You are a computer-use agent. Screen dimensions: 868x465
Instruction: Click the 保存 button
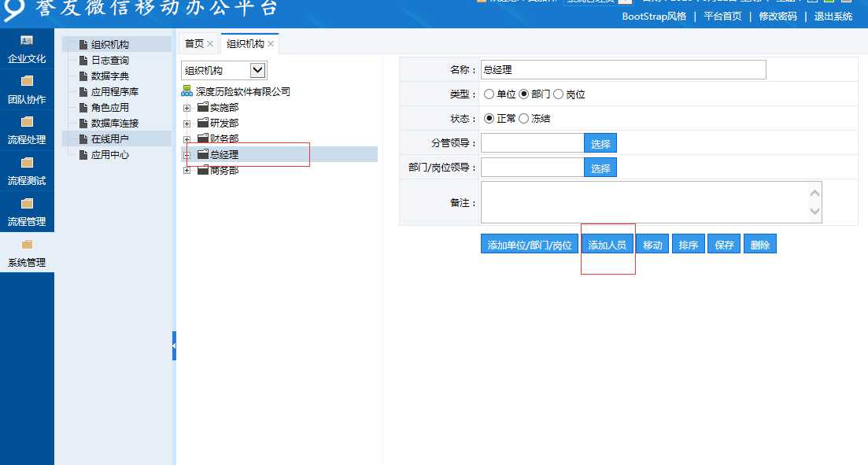pyautogui.click(x=724, y=244)
